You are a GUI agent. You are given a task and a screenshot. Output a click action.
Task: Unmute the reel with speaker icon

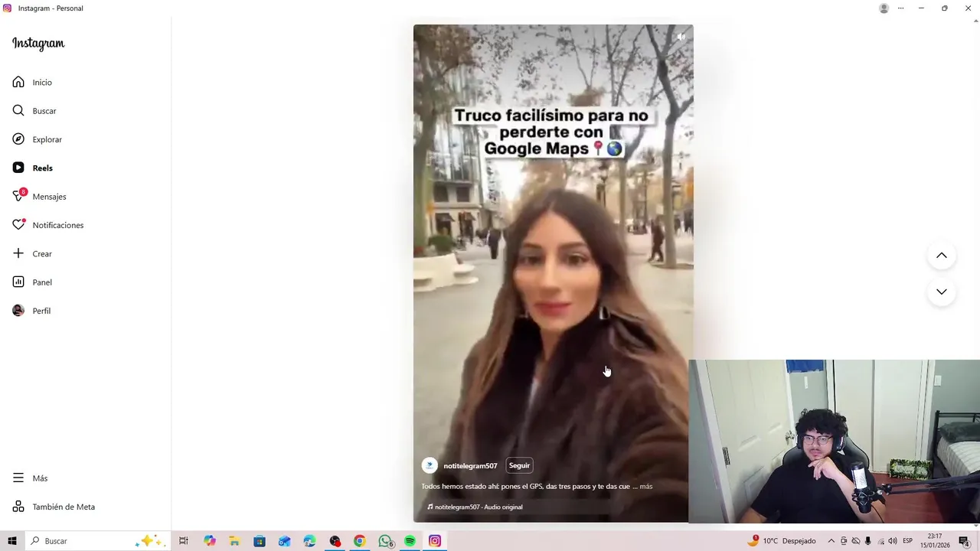(681, 37)
